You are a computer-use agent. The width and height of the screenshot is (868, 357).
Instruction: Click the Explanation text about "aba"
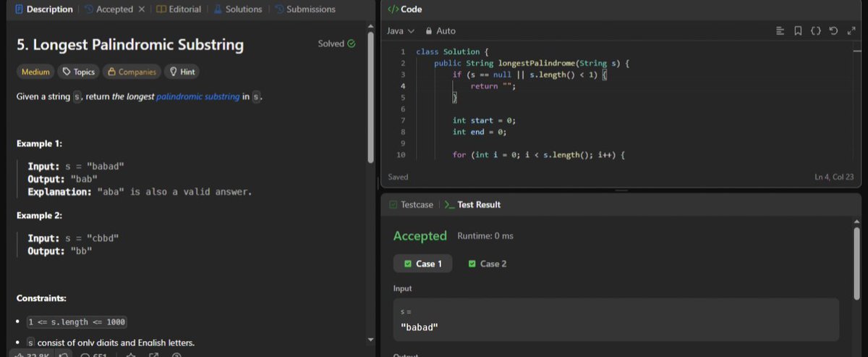[x=140, y=192]
